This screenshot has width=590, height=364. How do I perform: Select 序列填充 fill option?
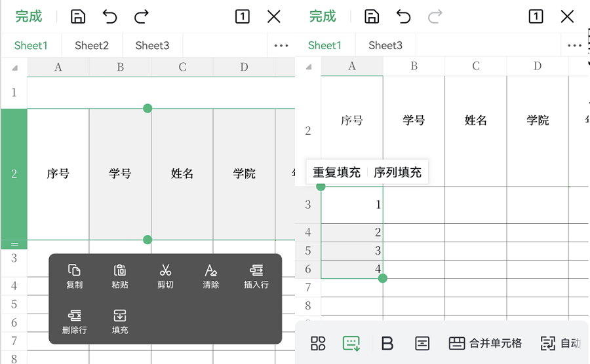point(397,172)
